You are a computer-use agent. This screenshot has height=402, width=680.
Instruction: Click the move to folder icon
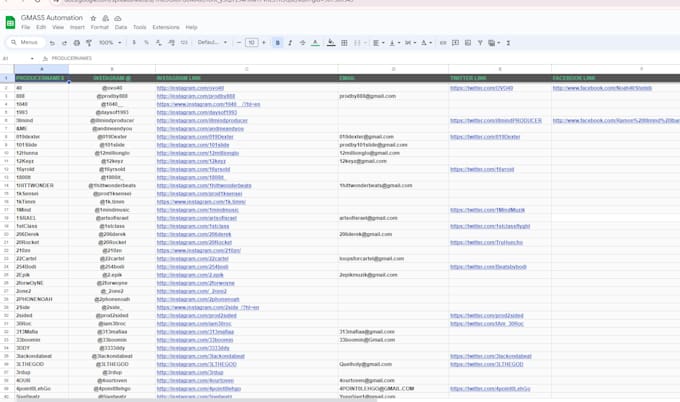tap(105, 18)
